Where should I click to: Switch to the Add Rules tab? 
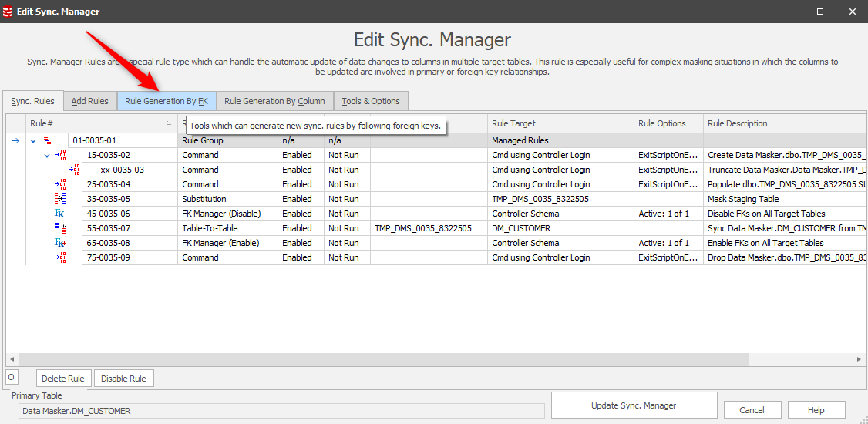(89, 101)
